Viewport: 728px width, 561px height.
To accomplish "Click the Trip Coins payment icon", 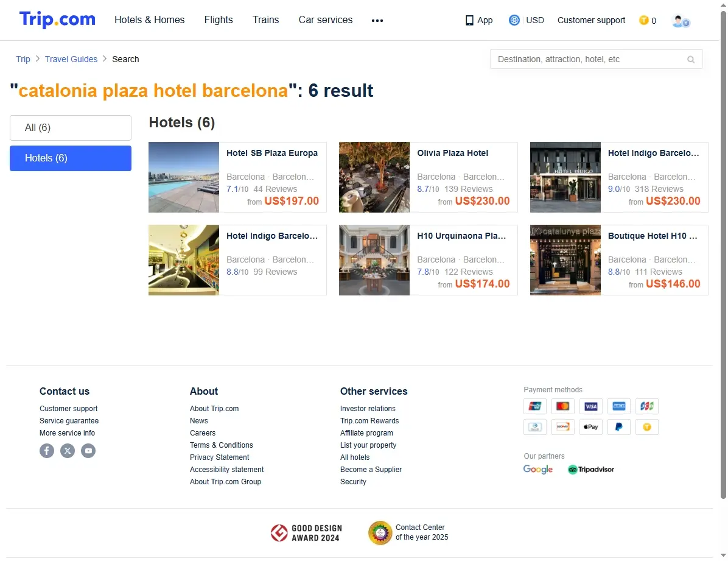I will tap(647, 426).
